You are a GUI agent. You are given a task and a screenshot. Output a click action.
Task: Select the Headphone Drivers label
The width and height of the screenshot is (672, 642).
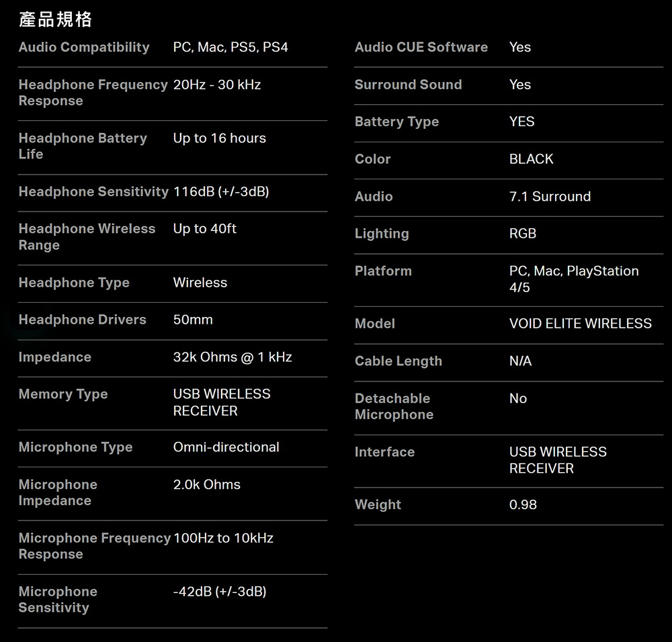click(x=82, y=320)
